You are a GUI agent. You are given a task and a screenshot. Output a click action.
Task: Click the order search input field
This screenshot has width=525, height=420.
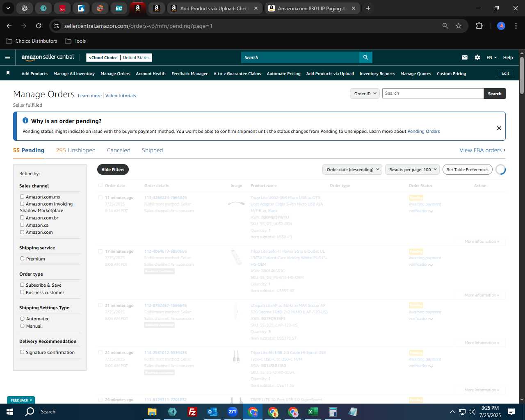[x=433, y=94]
